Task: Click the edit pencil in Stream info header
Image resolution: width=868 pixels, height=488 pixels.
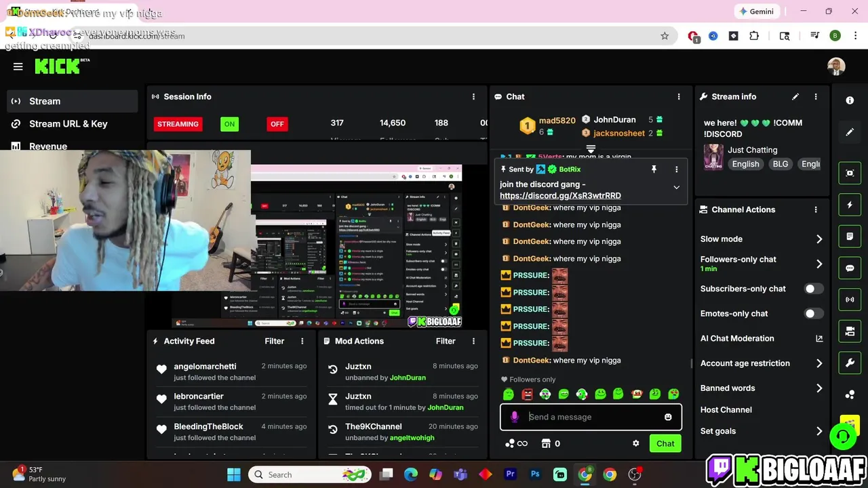Action: 795,97
